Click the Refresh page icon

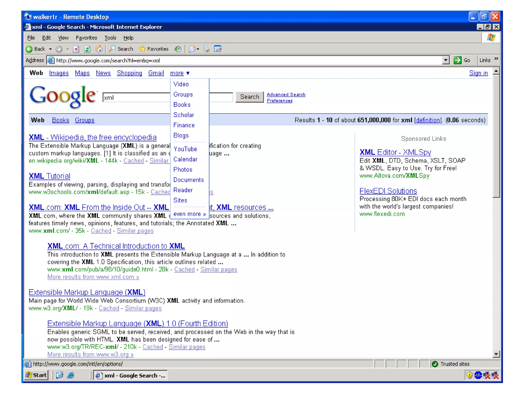click(x=87, y=49)
